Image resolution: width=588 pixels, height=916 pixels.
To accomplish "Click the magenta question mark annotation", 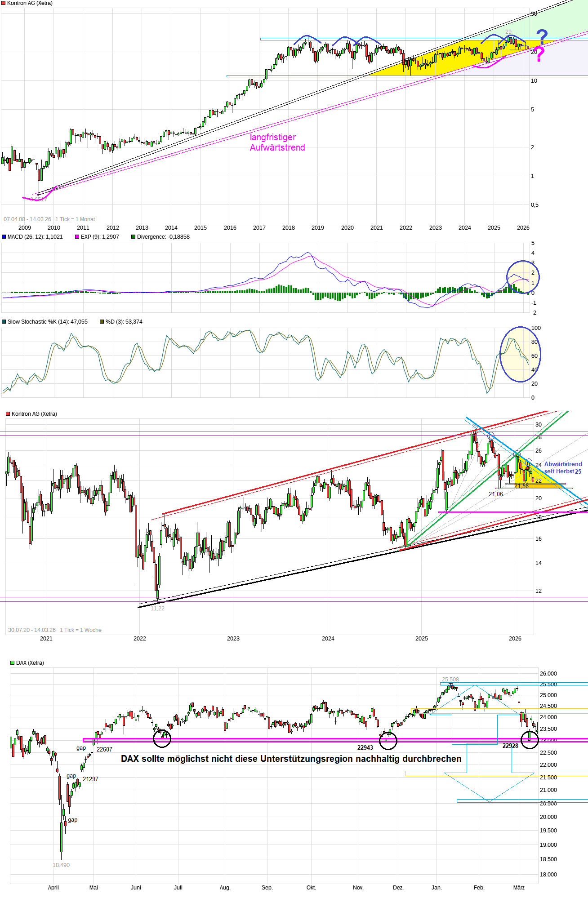I will coord(539,55).
